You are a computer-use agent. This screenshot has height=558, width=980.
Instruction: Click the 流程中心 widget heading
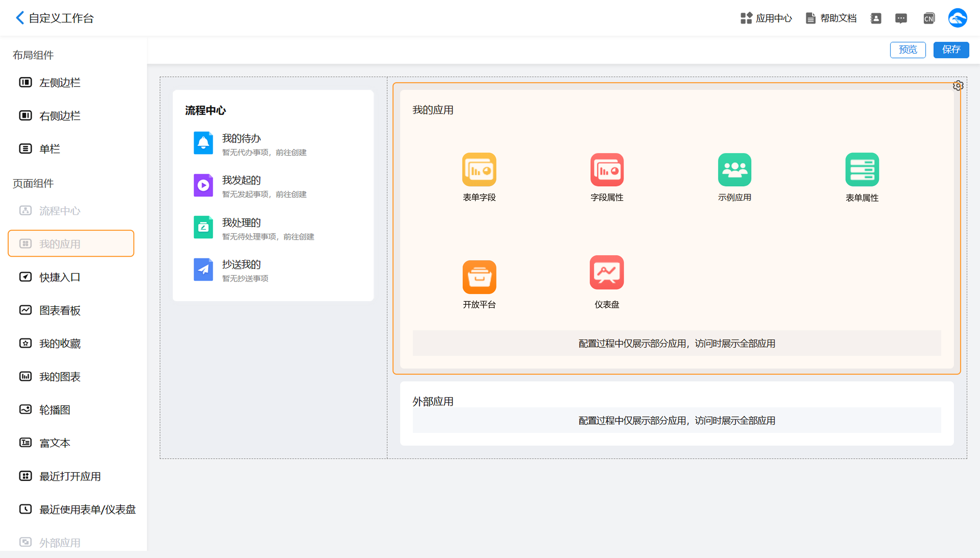click(x=205, y=111)
